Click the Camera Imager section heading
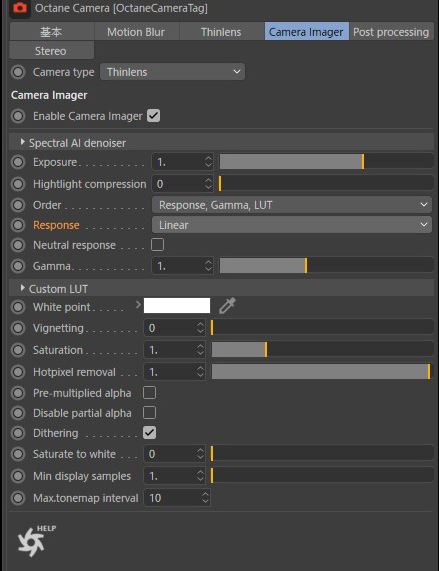Image resolution: width=439 pixels, height=571 pixels. pos(49,95)
